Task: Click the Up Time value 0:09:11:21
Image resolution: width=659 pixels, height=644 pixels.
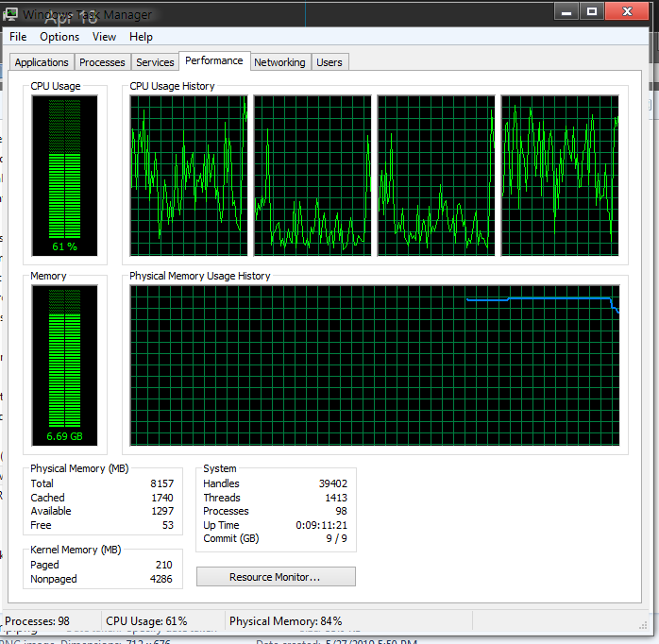Action: (x=322, y=525)
